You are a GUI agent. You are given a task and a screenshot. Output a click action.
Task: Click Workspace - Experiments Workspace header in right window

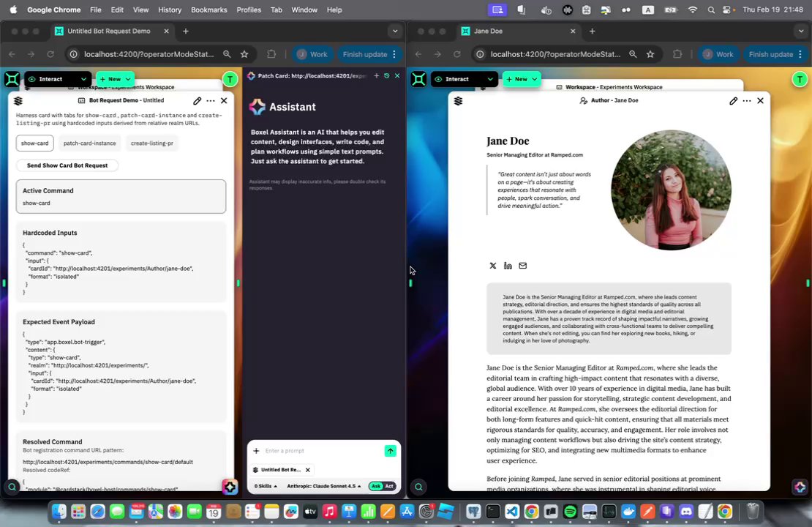614,87
